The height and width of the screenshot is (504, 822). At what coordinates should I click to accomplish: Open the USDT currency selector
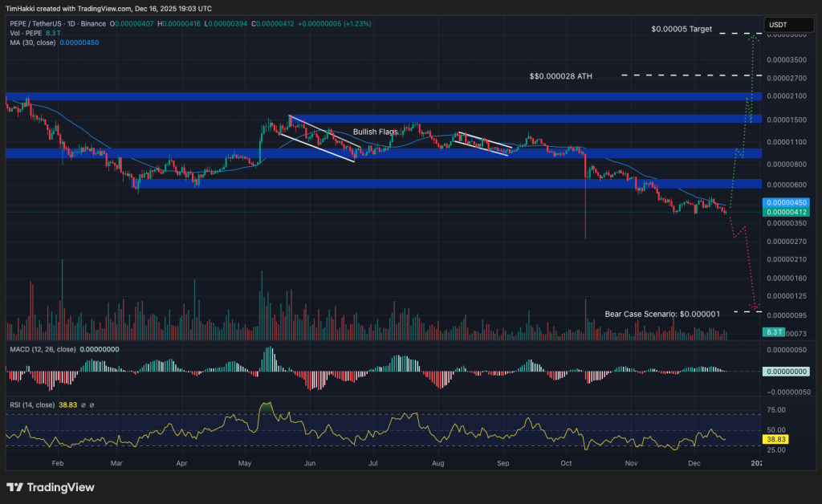point(777,25)
